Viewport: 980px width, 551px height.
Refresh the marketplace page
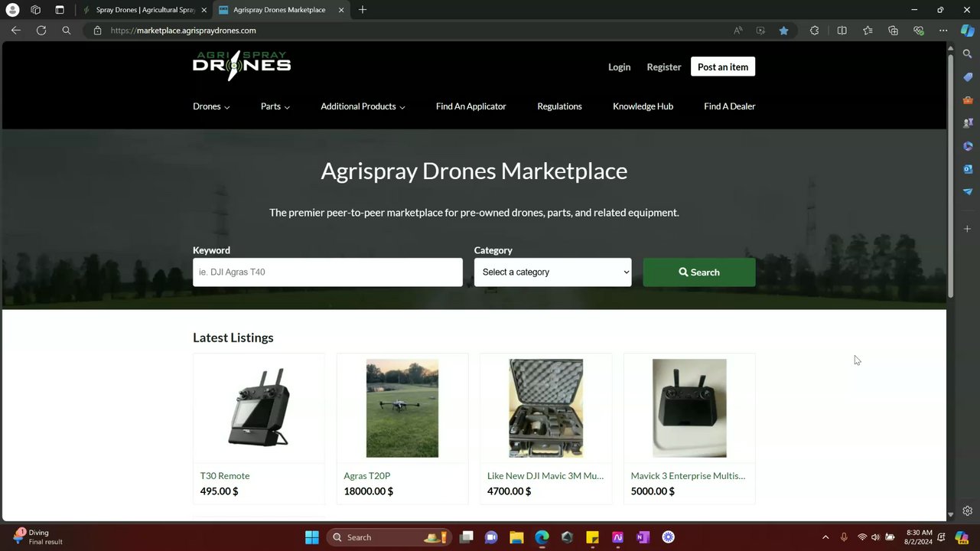click(x=41, y=31)
